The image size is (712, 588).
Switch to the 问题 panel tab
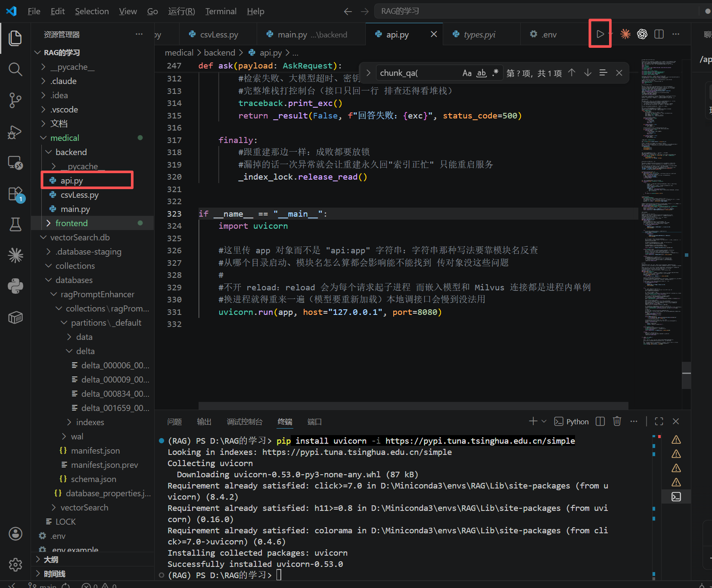click(x=174, y=422)
